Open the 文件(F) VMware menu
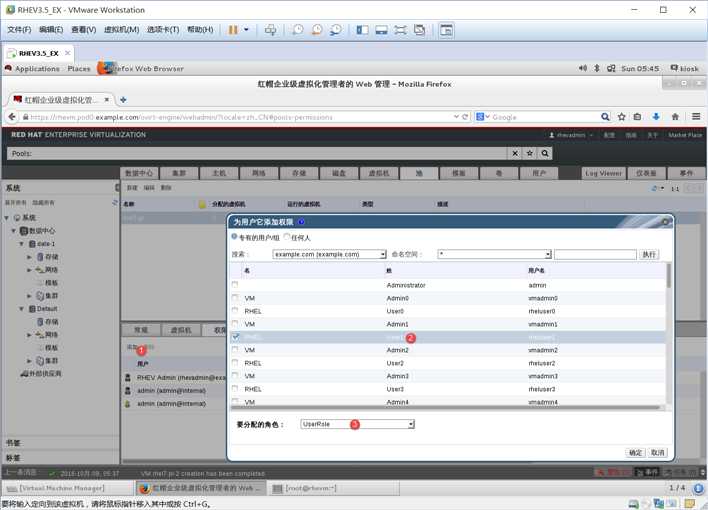 19,30
